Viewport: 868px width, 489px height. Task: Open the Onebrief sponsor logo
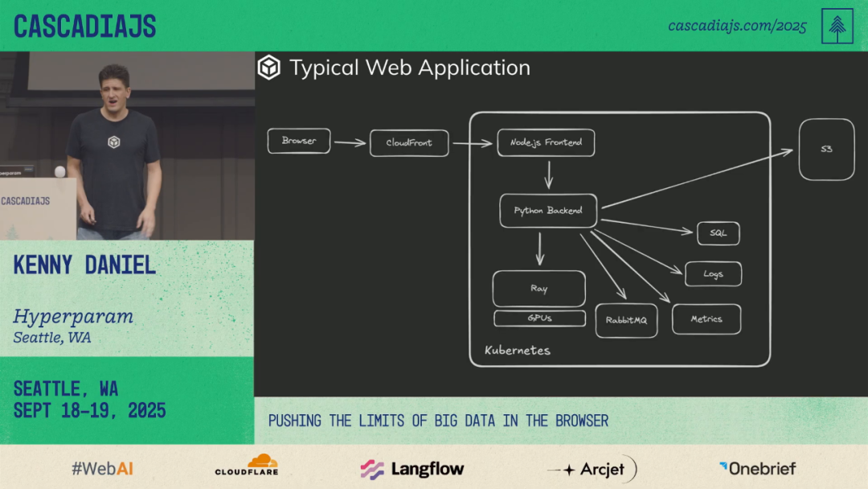click(x=757, y=468)
